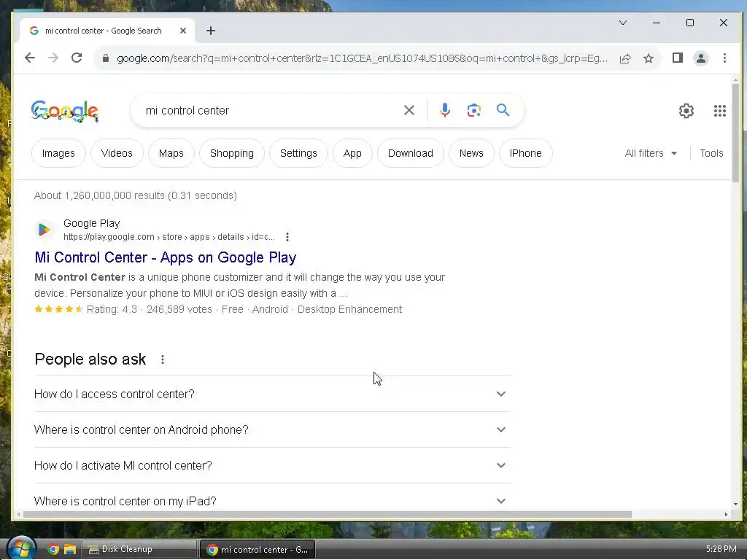
Task: Filter results by Images
Action: click(58, 153)
